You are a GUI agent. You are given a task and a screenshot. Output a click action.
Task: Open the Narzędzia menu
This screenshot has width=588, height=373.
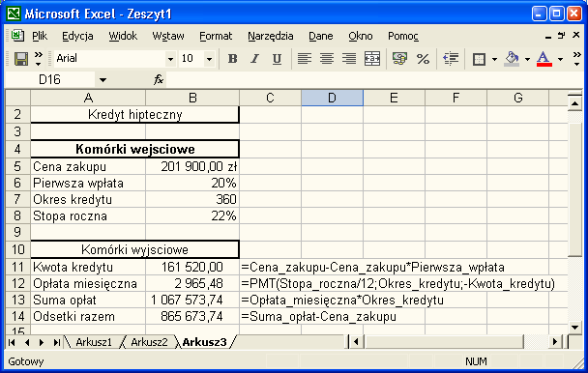tap(271, 36)
